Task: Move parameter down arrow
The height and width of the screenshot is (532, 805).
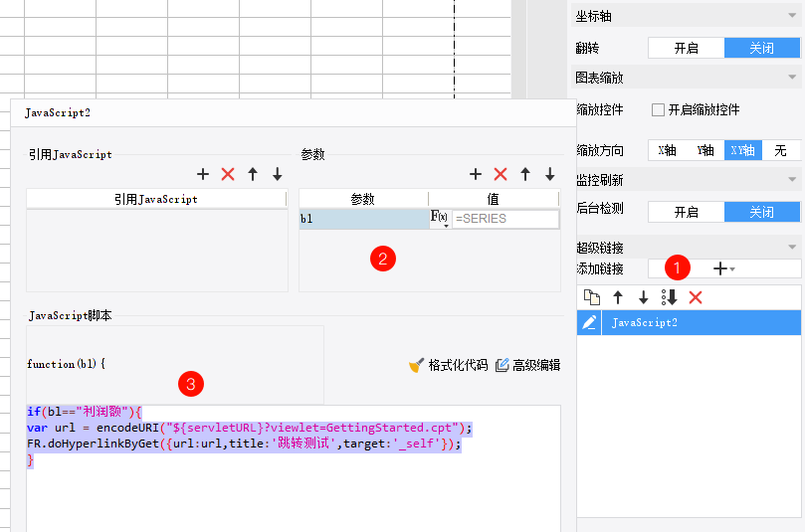Action: (x=550, y=174)
